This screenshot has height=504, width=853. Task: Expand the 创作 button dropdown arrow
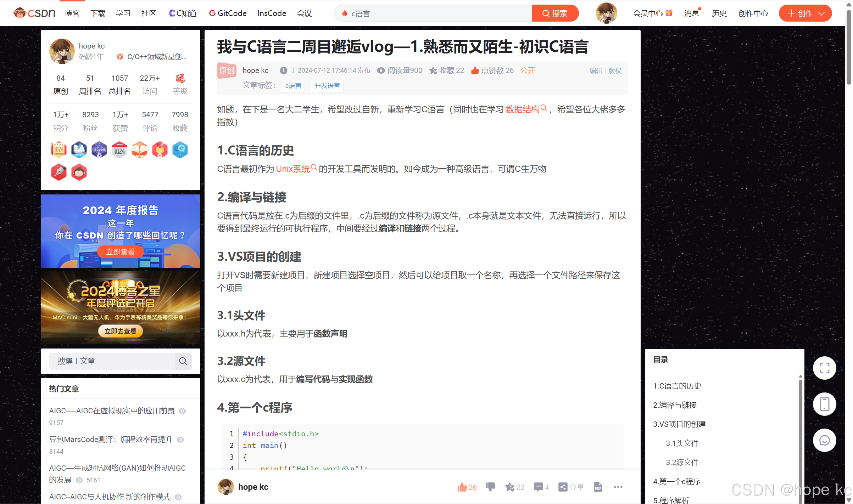pyautogui.click(x=821, y=13)
